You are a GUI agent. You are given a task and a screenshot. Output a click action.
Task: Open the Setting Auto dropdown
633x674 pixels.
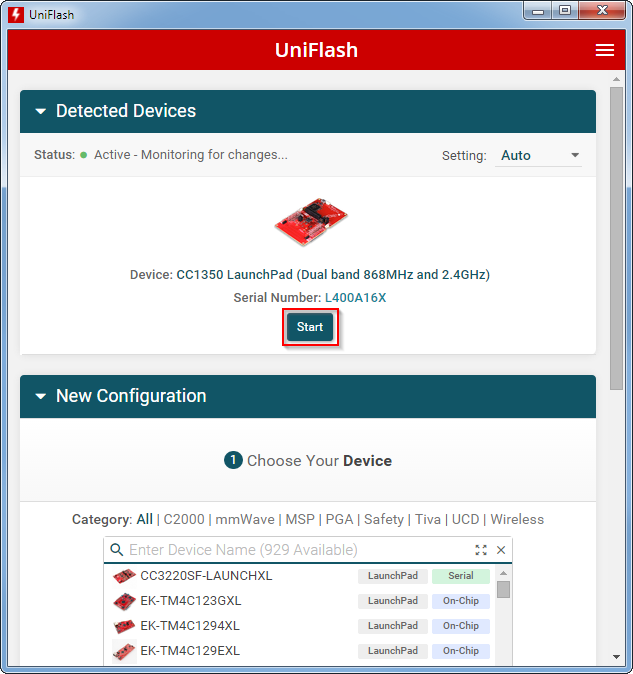tap(538, 155)
